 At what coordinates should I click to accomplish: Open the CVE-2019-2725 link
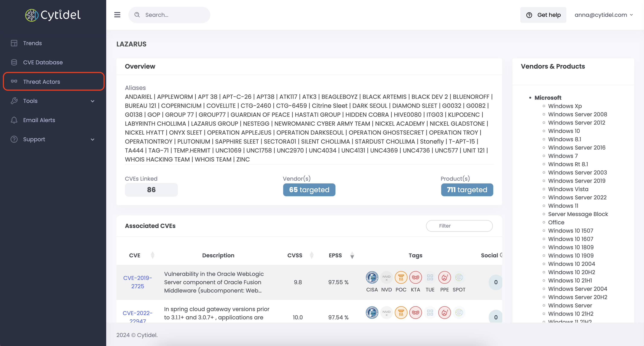point(138,282)
